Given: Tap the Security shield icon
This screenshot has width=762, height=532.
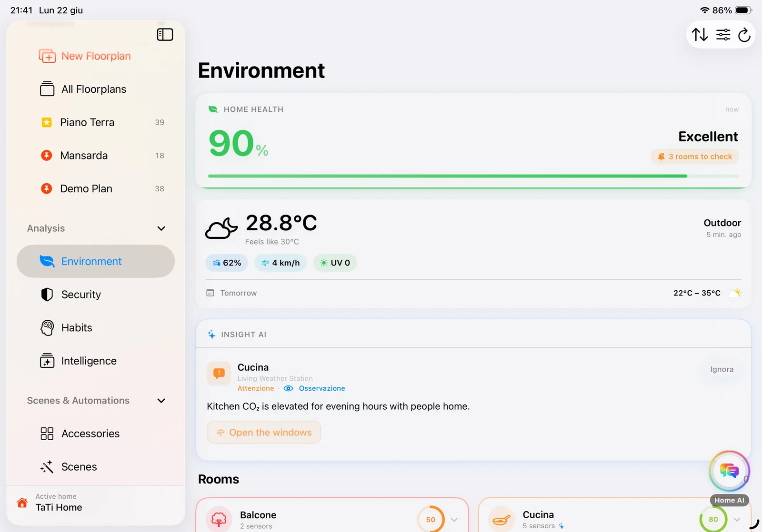Looking at the screenshot, I should pyautogui.click(x=47, y=295).
